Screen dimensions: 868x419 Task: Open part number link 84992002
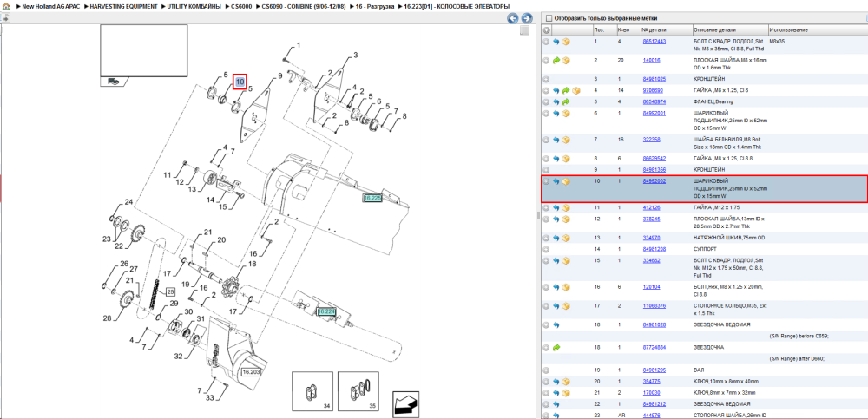654,181
